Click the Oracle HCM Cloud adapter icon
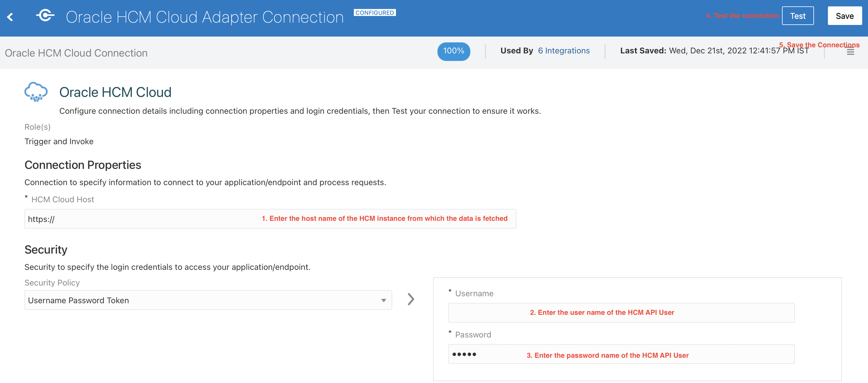The image size is (868, 383). [x=36, y=92]
